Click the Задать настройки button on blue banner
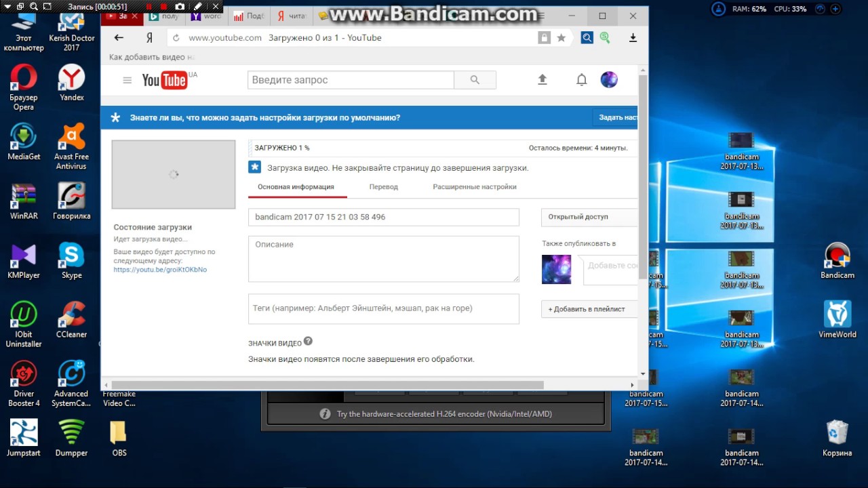The height and width of the screenshot is (488, 868). point(615,117)
